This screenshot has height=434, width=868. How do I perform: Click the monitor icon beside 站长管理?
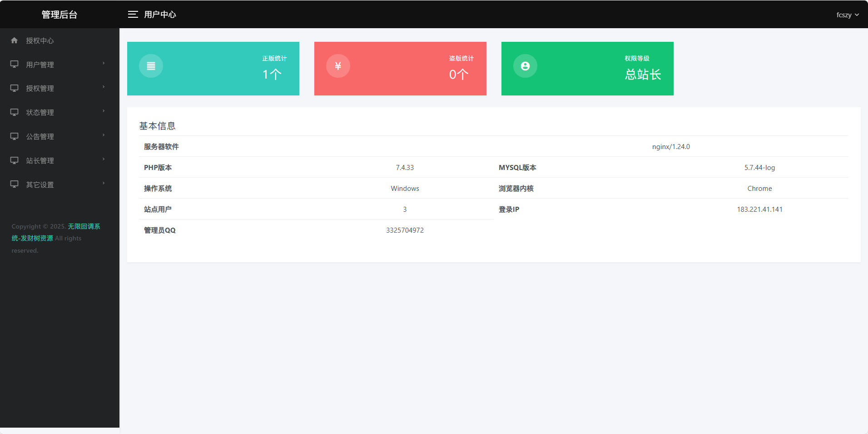(15, 160)
